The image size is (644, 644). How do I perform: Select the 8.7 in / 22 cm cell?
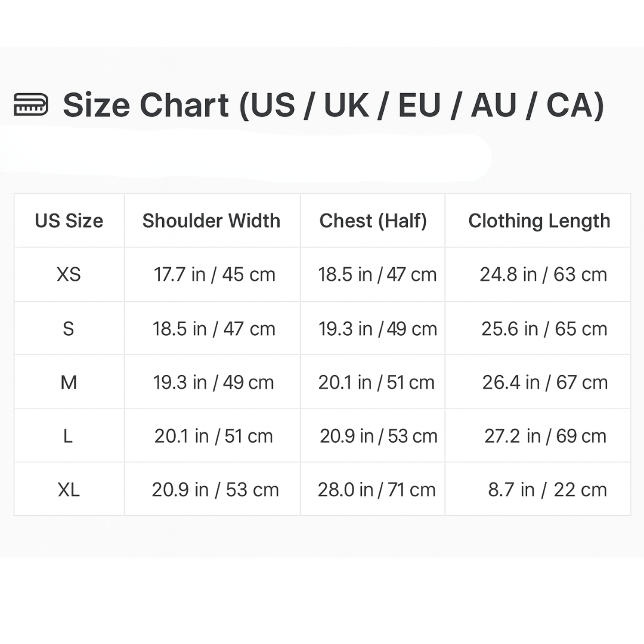(547, 490)
